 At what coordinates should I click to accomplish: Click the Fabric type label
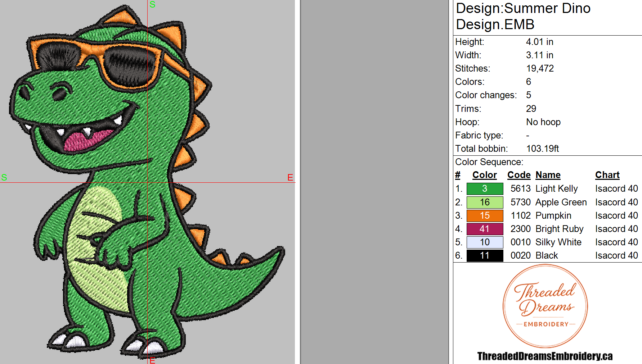[479, 136]
